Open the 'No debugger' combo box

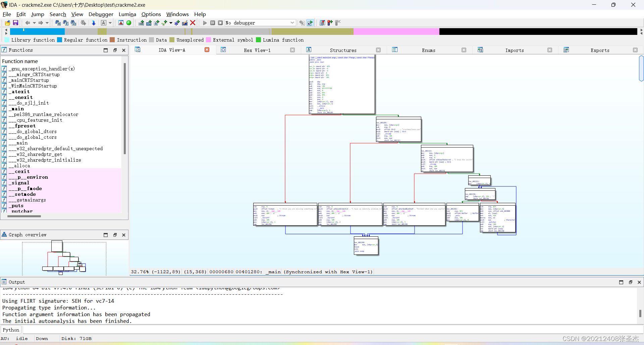tap(260, 23)
